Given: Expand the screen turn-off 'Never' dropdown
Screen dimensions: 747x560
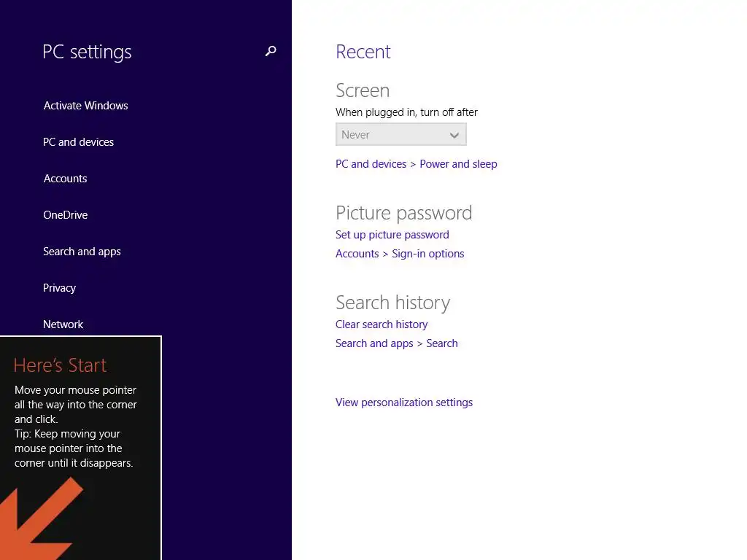Looking at the screenshot, I should point(400,135).
